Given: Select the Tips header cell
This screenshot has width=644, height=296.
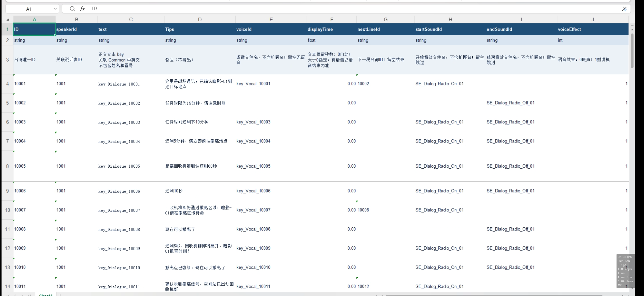Looking at the screenshot, I should [200, 29].
